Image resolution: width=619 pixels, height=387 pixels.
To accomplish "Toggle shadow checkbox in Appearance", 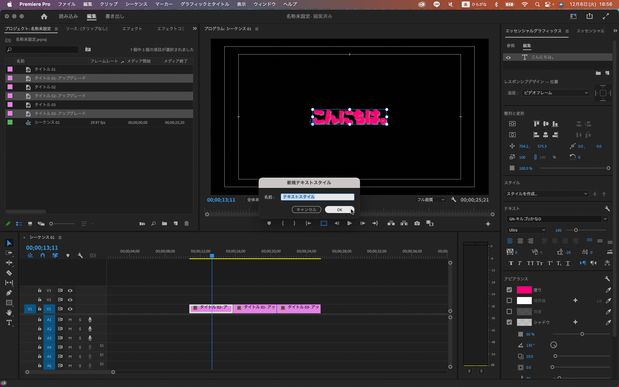I will [509, 322].
